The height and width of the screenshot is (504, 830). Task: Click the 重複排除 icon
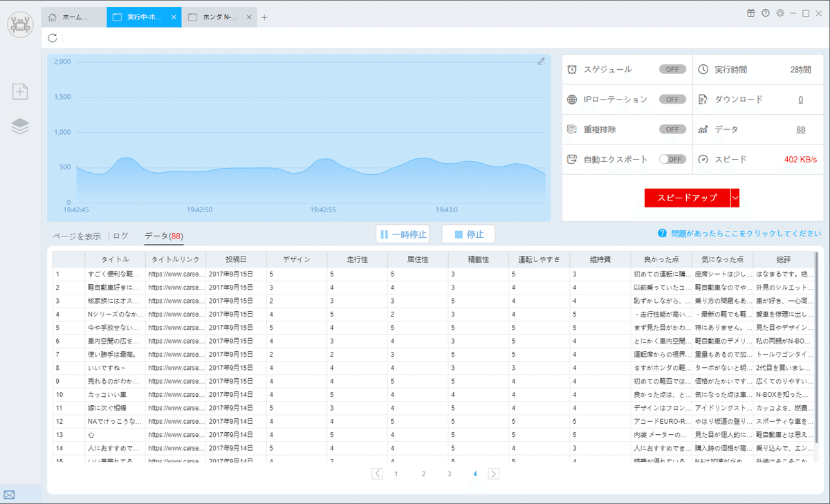pos(572,129)
